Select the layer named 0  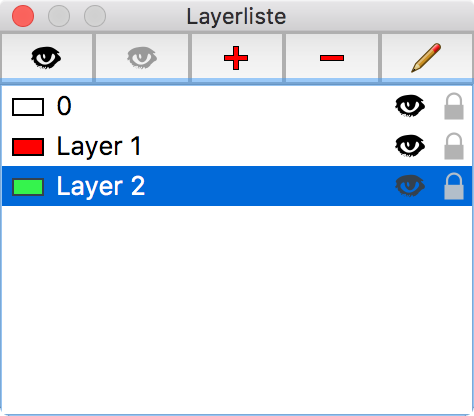coord(237,106)
